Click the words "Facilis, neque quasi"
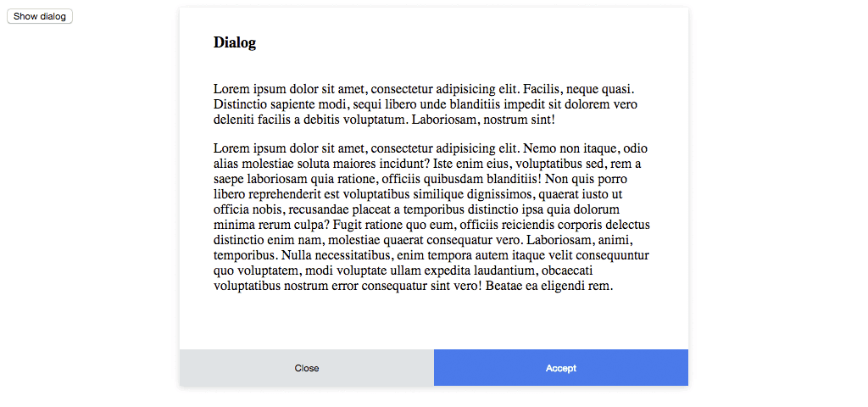Image resolution: width=868 pixels, height=407 pixels. [576, 88]
